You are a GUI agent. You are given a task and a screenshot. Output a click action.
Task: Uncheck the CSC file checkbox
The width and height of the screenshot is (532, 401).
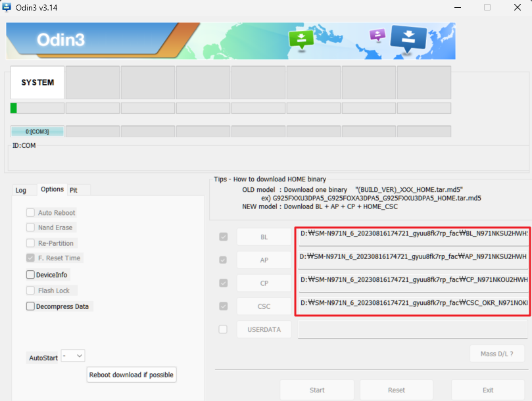pyautogui.click(x=223, y=306)
